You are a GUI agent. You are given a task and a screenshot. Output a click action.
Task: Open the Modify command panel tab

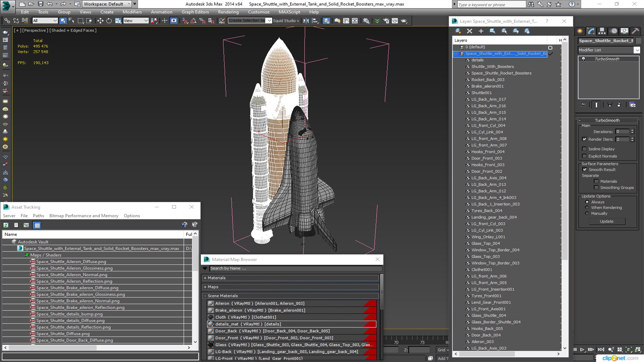(591, 31)
